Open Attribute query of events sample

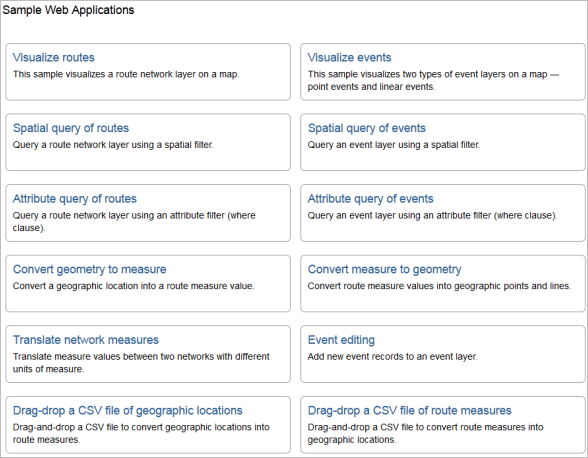click(370, 199)
